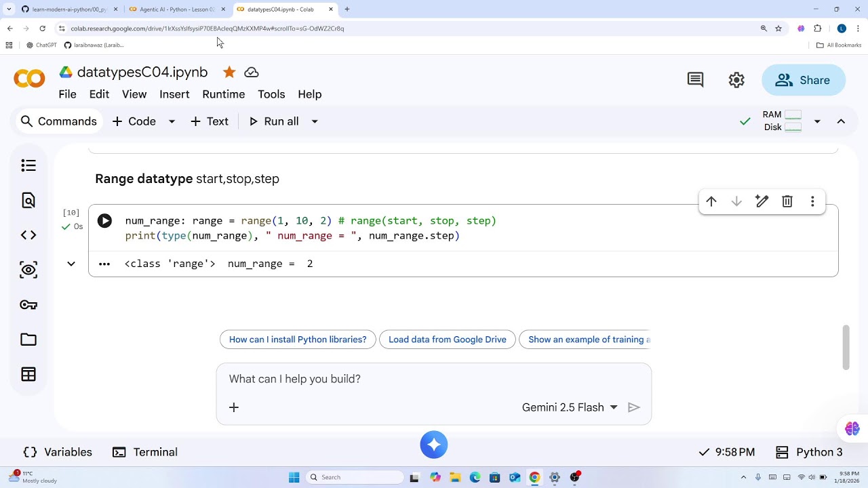
Task: Open Windows Start menu
Action: pos(294,477)
